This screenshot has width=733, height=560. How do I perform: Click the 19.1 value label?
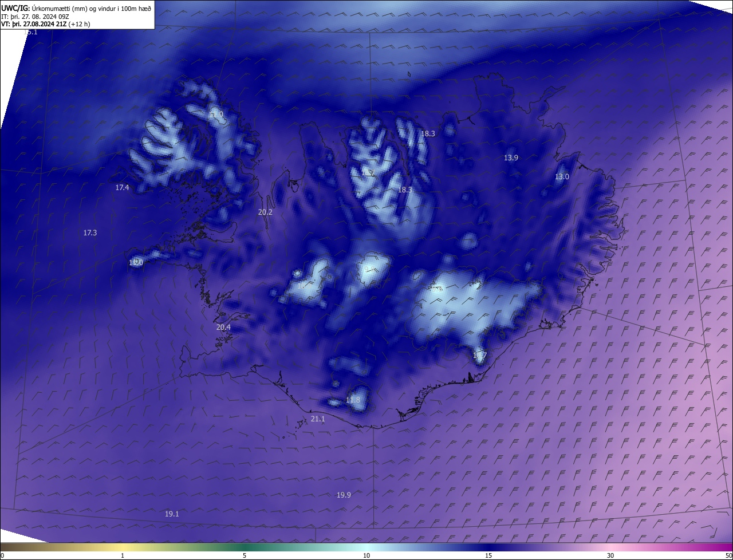pos(172,514)
